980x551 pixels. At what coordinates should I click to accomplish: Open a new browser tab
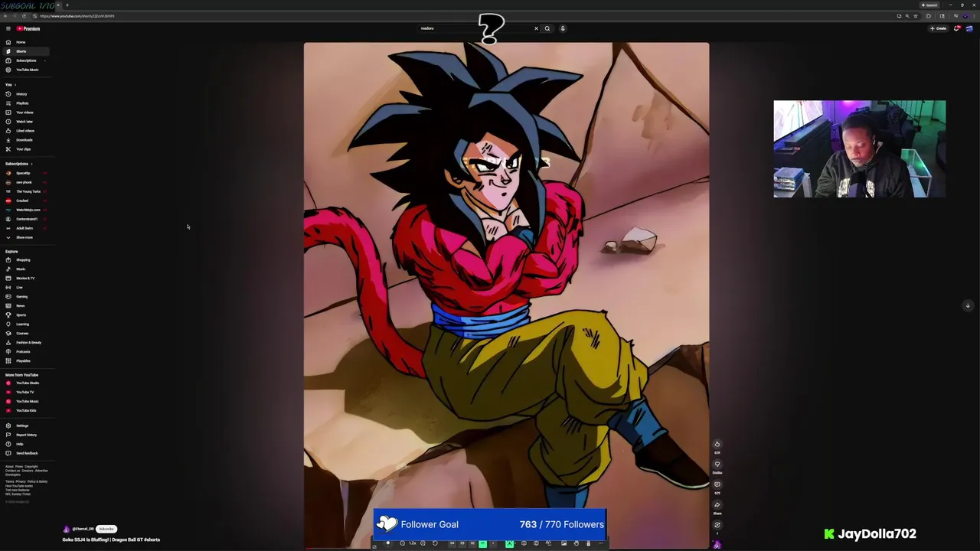click(67, 5)
